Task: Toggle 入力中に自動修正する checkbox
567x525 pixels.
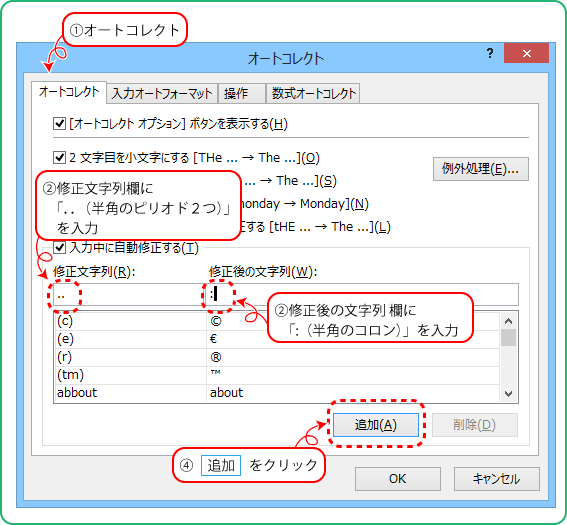Action: [x=59, y=248]
